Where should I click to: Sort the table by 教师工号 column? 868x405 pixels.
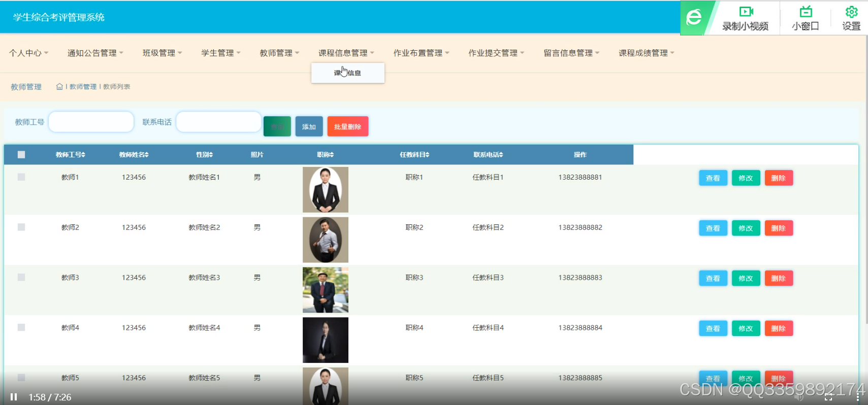71,155
